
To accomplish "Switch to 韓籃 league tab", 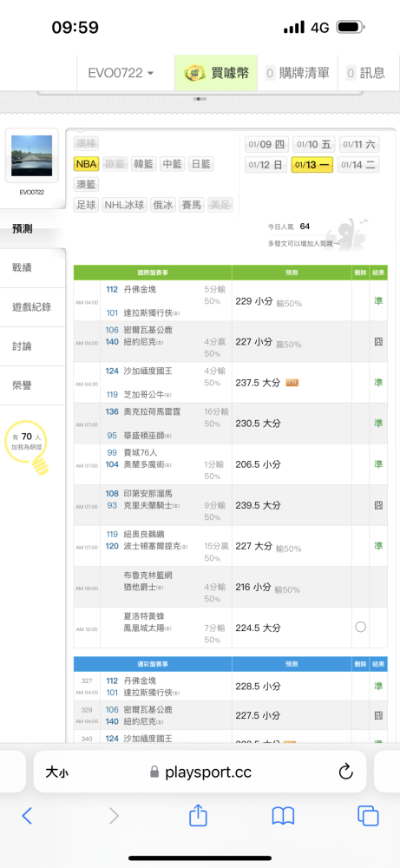I will coord(144,164).
